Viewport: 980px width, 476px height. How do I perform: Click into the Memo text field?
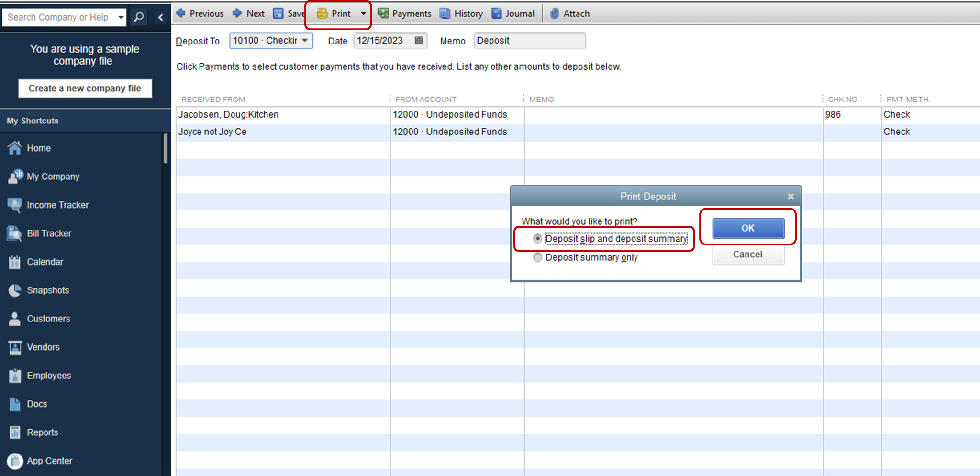[x=529, y=41]
